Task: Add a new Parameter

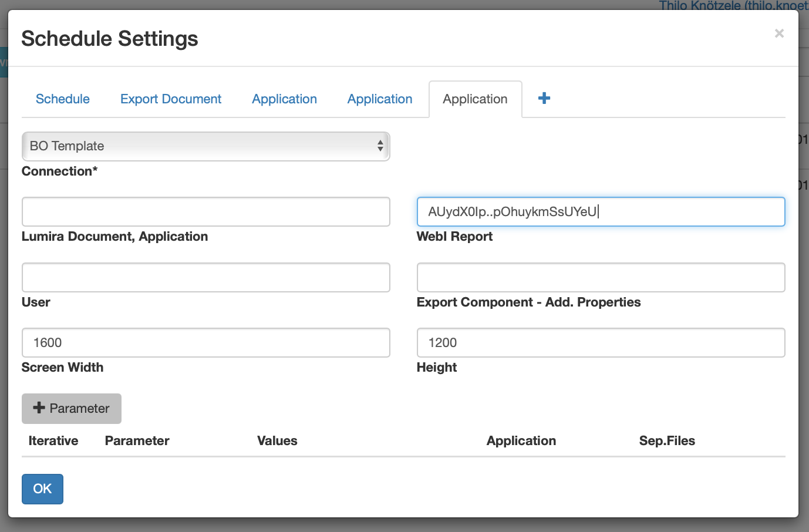Action: click(72, 409)
